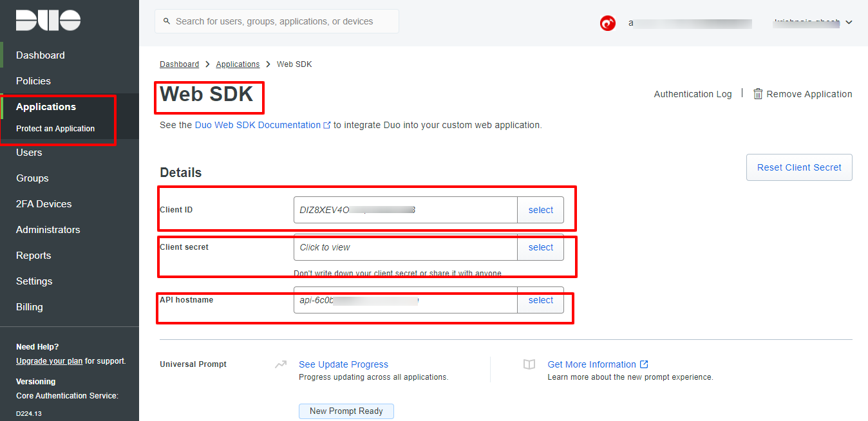
Task: Click the red account avatar icon
Action: click(607, 23)
